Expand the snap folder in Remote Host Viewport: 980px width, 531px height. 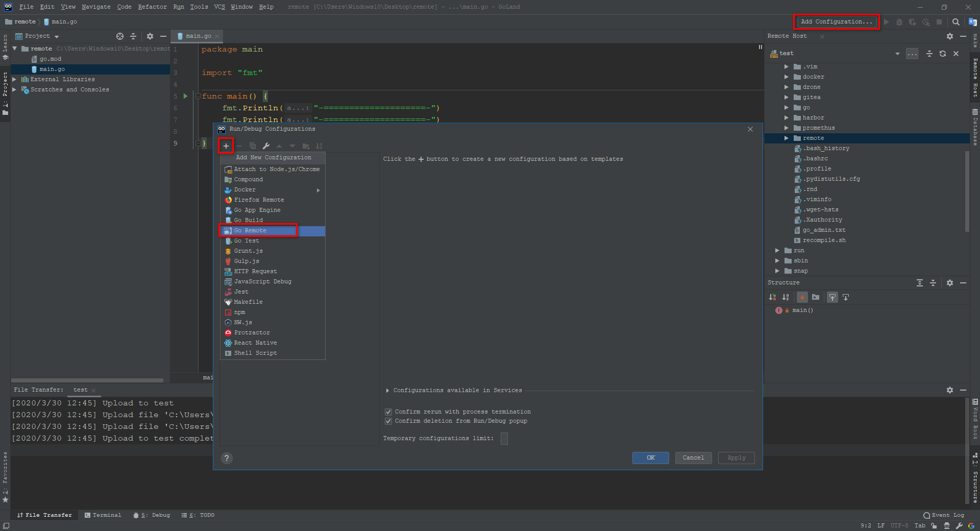[777, 271]
